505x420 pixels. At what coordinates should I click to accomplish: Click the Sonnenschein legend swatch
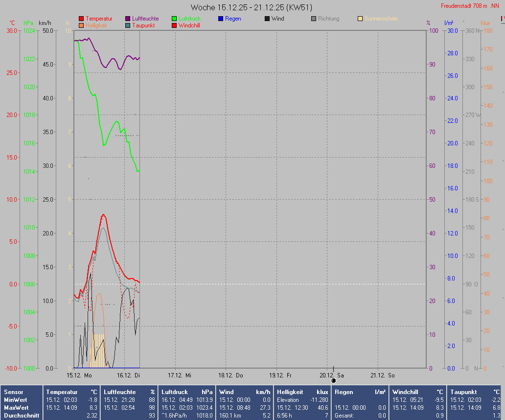(360, 19)
